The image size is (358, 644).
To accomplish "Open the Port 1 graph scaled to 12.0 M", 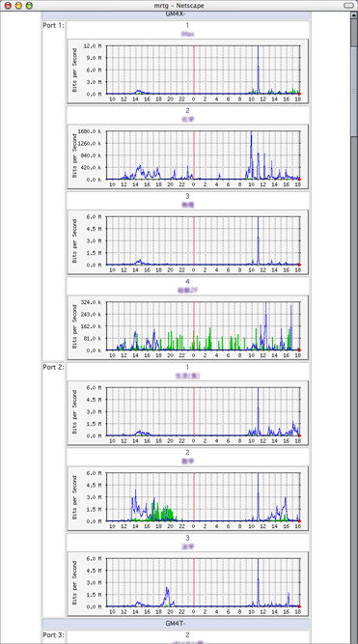I will tap(187, 71).
